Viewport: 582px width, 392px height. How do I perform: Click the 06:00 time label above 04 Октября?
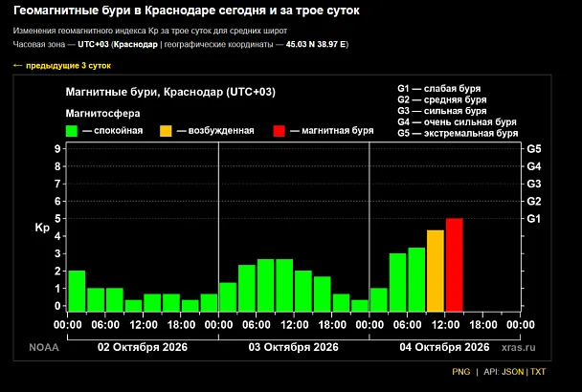(407, 325)
